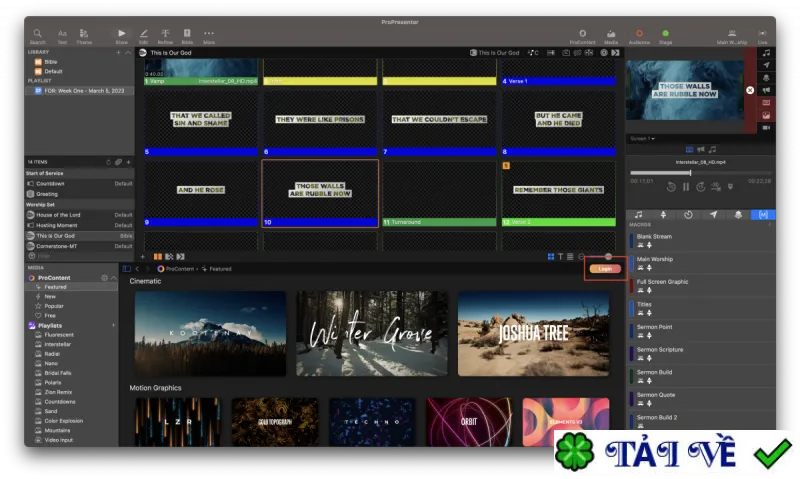Screen dimensions: 800x479
Task: Clear video input layer in preview
Action: tap(766, 128)
